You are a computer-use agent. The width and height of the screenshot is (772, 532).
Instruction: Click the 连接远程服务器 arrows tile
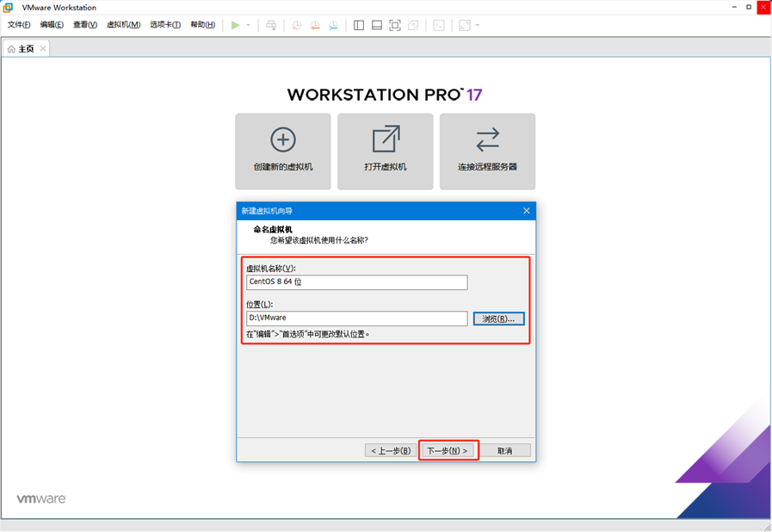click(487, 152)
